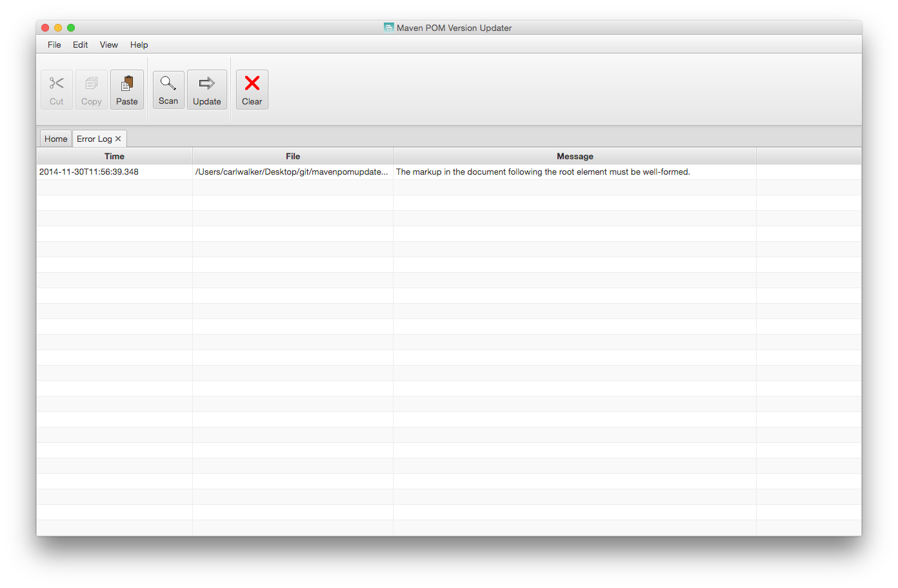Click the Scan magnifier toolbar button
The width and height of the screenshot is (898, 588).
coord(168,90)
